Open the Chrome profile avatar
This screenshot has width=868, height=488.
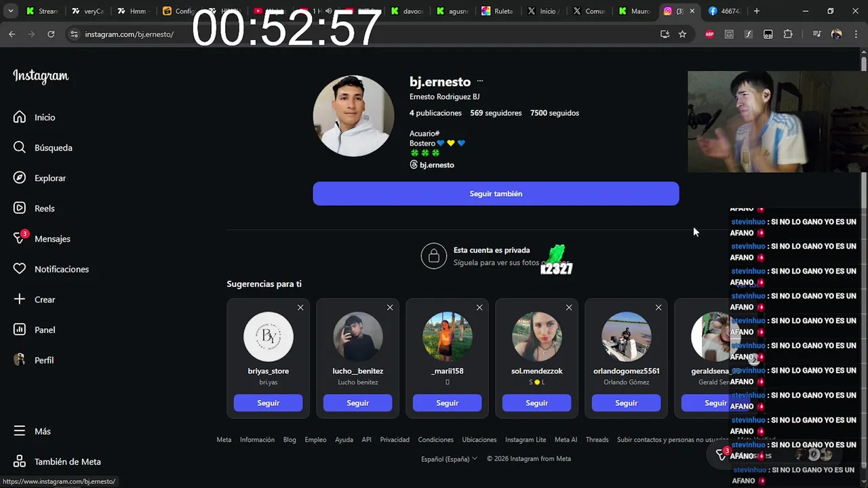pos(836,34)
